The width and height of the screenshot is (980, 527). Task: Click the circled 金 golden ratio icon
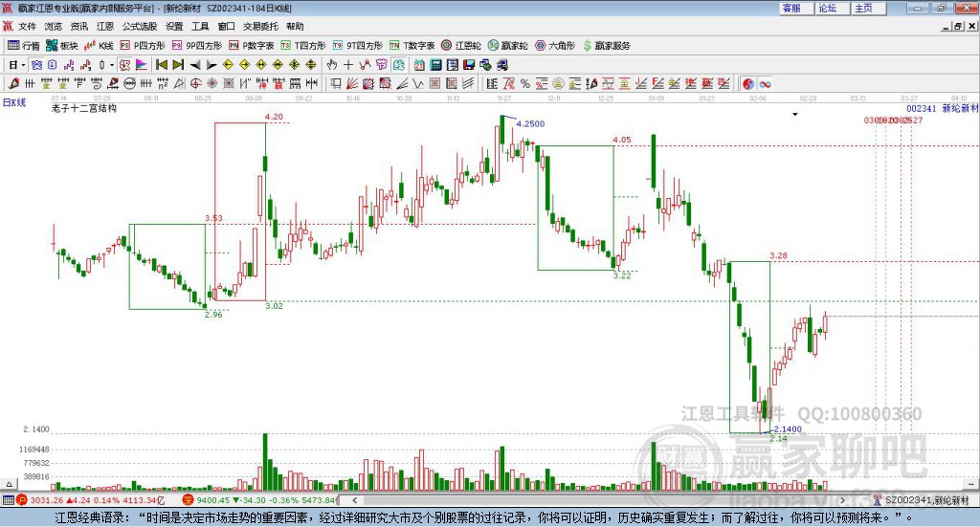coord(558,83)
